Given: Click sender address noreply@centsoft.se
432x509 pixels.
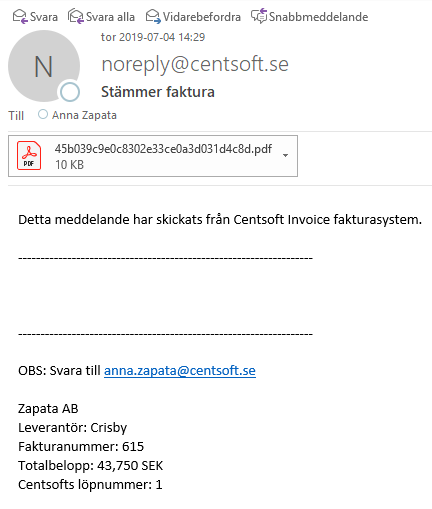Looking at the screenshot, I should (195, 64).
